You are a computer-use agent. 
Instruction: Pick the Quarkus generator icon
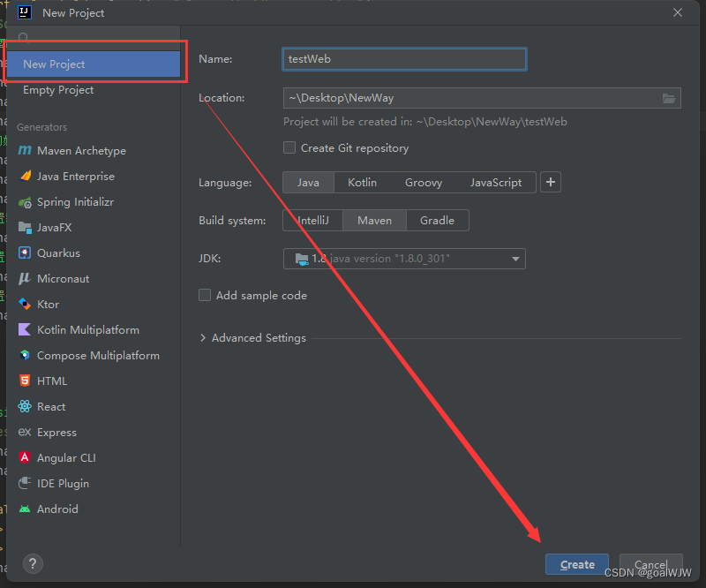click(25, 253)
